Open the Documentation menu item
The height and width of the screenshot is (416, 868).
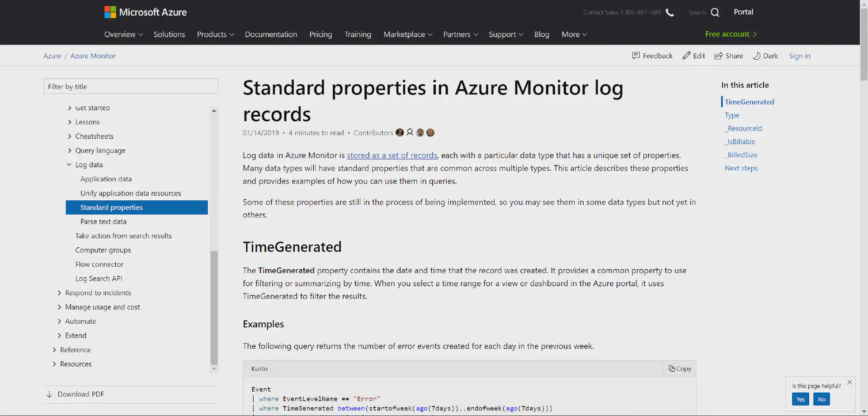click(x=271, y=34)
